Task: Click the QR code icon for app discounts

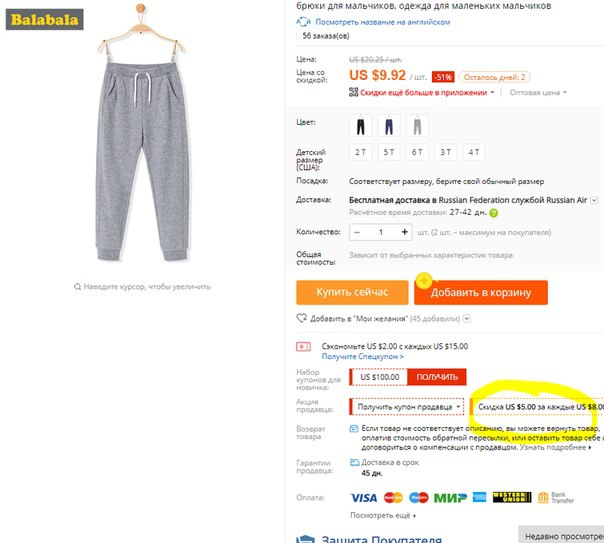Action: click(x=353, y=92)
